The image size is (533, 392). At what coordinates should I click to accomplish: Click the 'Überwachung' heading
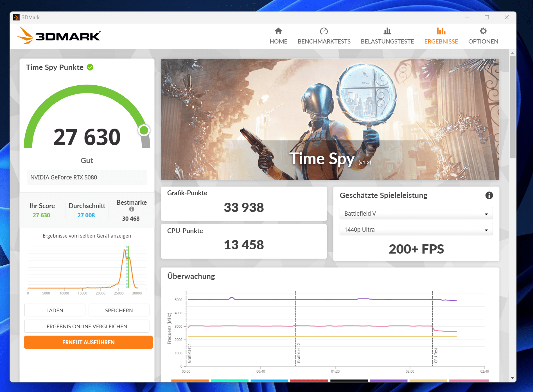[x=191, y=276]
